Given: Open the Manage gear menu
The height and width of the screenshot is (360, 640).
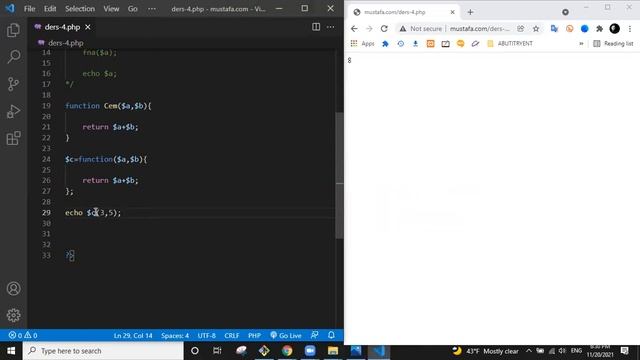Looking at the screenshot, I should [x=13, y=315].
